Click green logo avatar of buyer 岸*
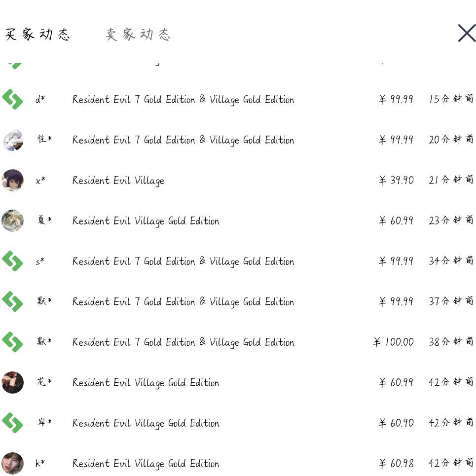 pos(12,423)
